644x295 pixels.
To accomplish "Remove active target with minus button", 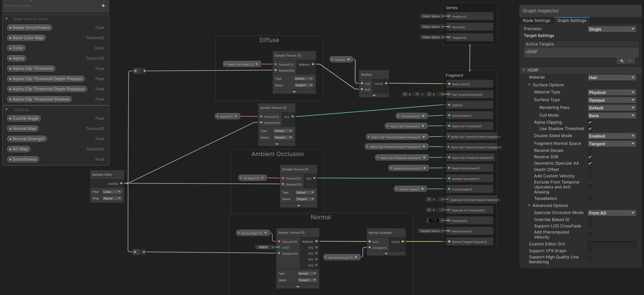I will tap(630, 61).
